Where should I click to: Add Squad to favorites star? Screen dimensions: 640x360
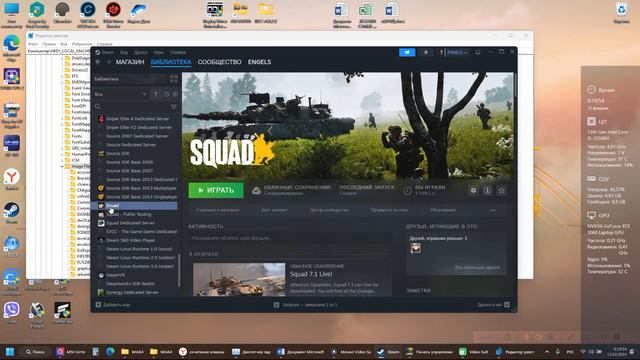click(x=502, y=190)
